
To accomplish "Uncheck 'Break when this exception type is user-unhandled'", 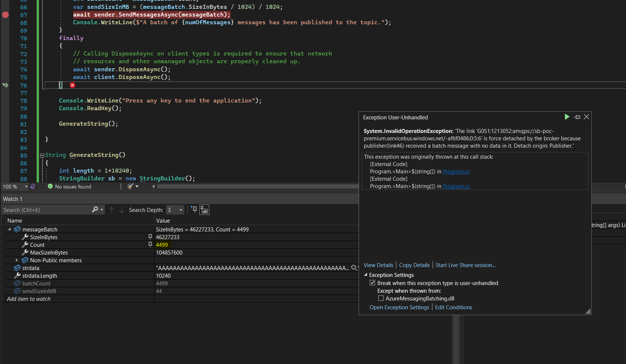I will pyautogui.click(x=373, y=283).
